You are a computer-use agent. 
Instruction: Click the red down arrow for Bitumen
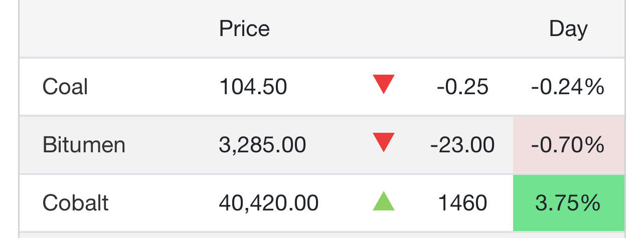point(384,143)
